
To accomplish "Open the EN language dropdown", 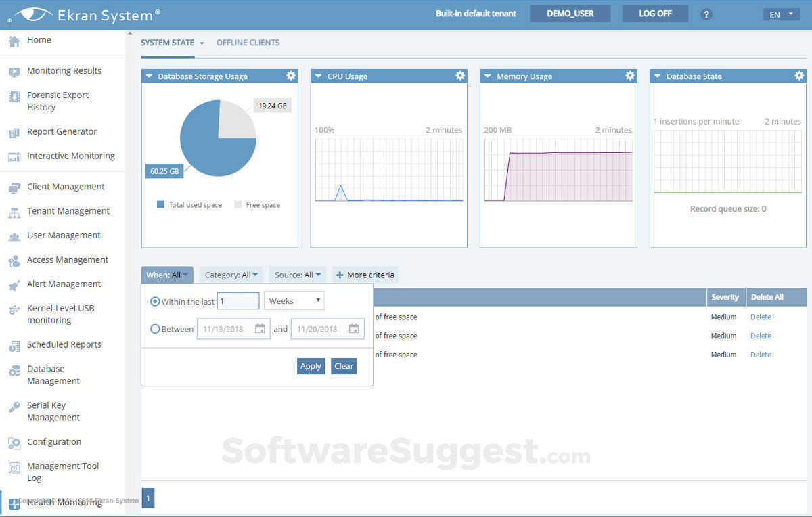I will coord(782,14).
